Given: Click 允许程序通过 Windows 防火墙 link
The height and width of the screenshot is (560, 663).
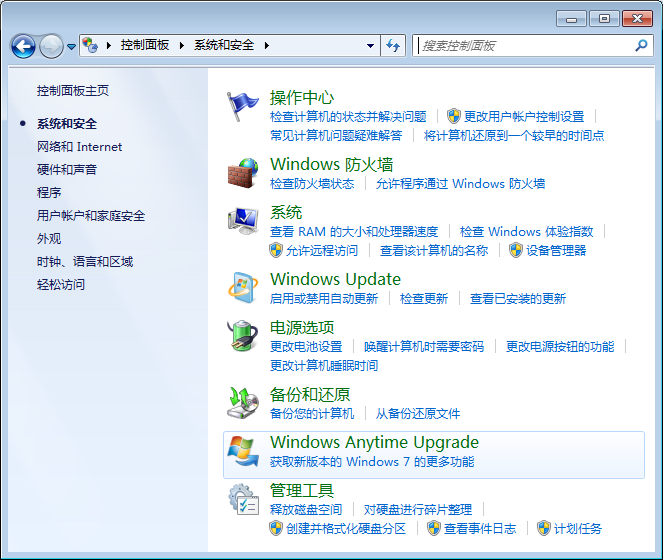Looking at the screenshot, I should 460,184.
